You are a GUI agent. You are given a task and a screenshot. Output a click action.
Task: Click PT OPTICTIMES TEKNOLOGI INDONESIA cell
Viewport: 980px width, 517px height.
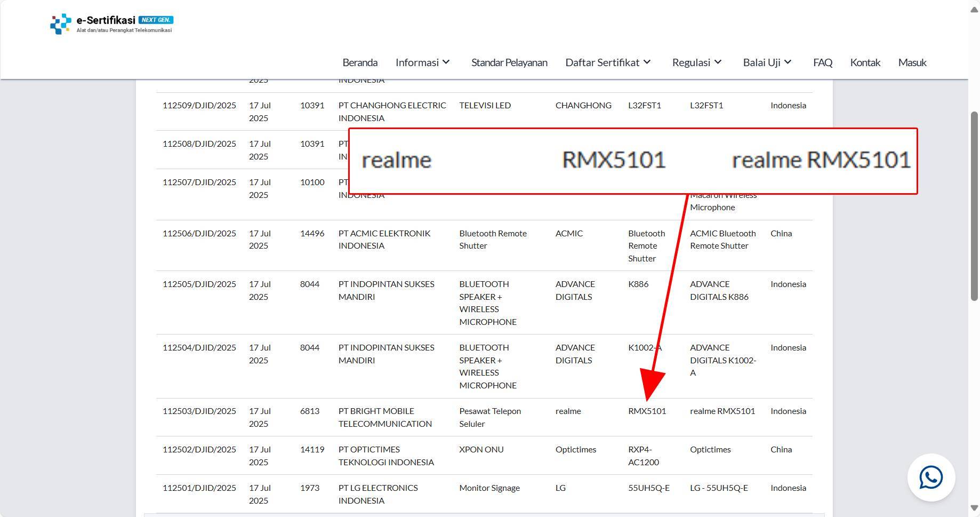click(x=386, y=456)
